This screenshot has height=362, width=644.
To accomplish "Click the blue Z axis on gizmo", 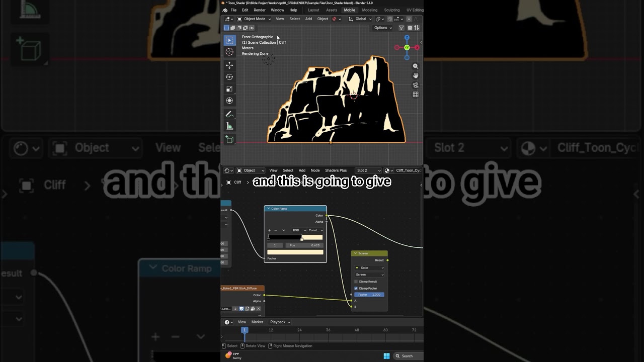I will [x=407, y=38].
